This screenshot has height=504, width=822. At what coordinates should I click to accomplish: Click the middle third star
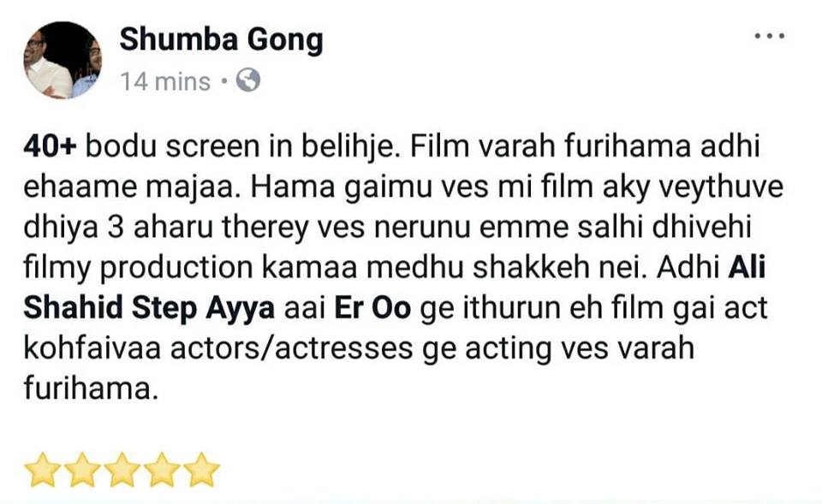pyautogui.click(x=122, y=470)
